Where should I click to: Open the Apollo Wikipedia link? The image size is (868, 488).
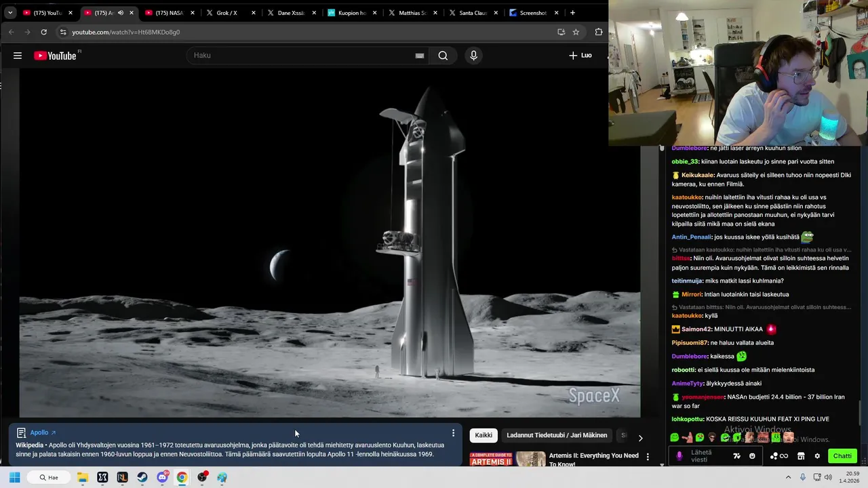(x=43, y=432)
